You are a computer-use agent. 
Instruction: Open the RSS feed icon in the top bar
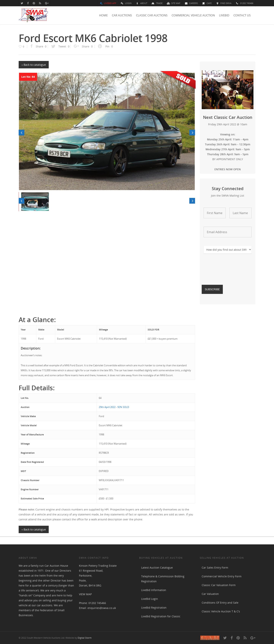(40, 3)
